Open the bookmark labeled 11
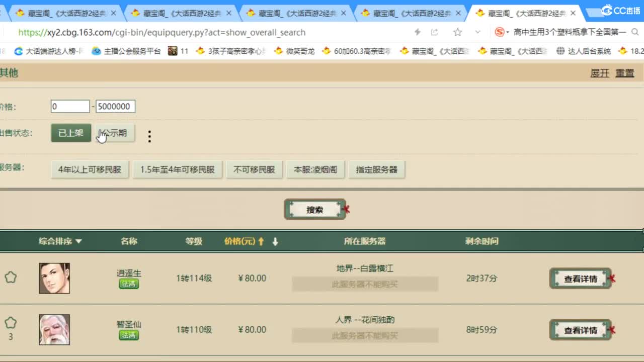This screenshot has width=644, height=362. 179,51
